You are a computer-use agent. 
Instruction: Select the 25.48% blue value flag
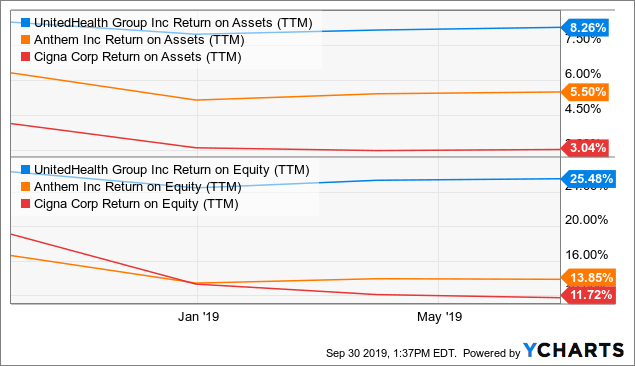click(588, 179)
